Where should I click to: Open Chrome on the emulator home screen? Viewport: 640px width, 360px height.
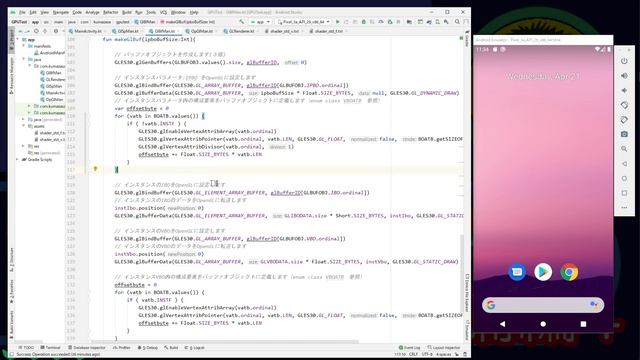[x=569, y=272]
